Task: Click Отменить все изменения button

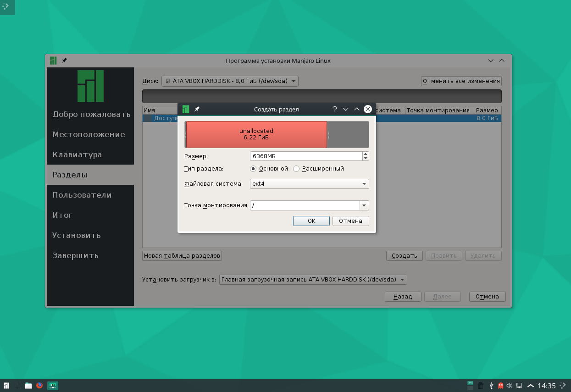Action: click(x=461, y=81)
